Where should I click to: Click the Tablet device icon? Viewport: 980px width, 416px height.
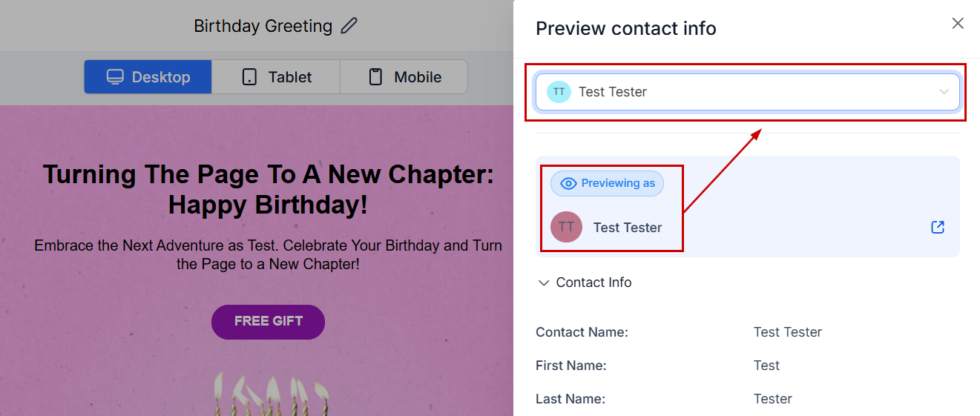tap(250, 77)
